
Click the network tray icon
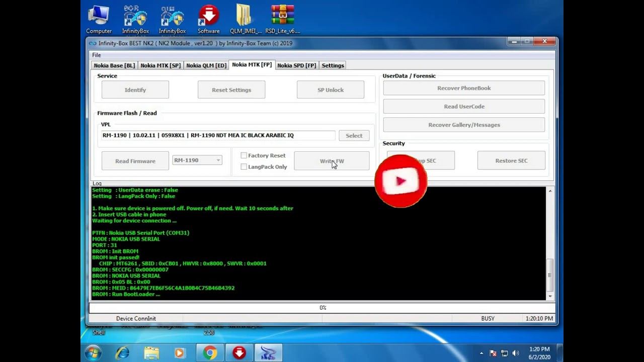click(504, 353)
